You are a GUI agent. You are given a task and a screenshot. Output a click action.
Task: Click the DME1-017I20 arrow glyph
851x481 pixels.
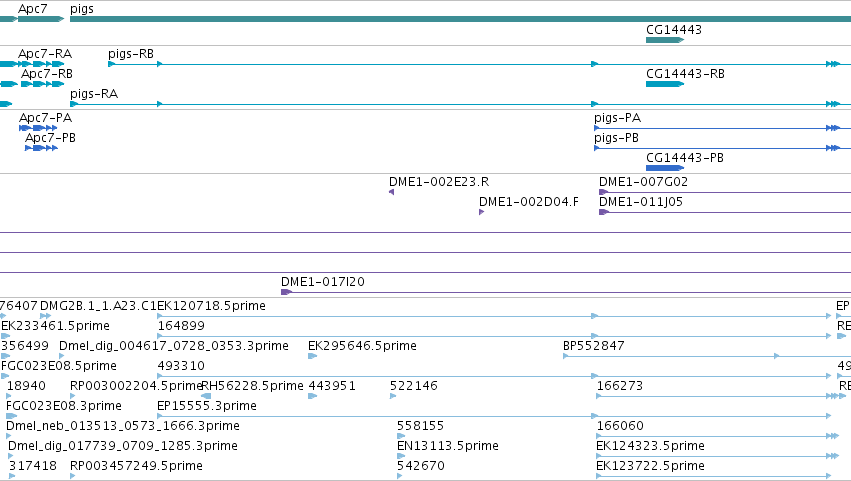click(x=287, y=292)
